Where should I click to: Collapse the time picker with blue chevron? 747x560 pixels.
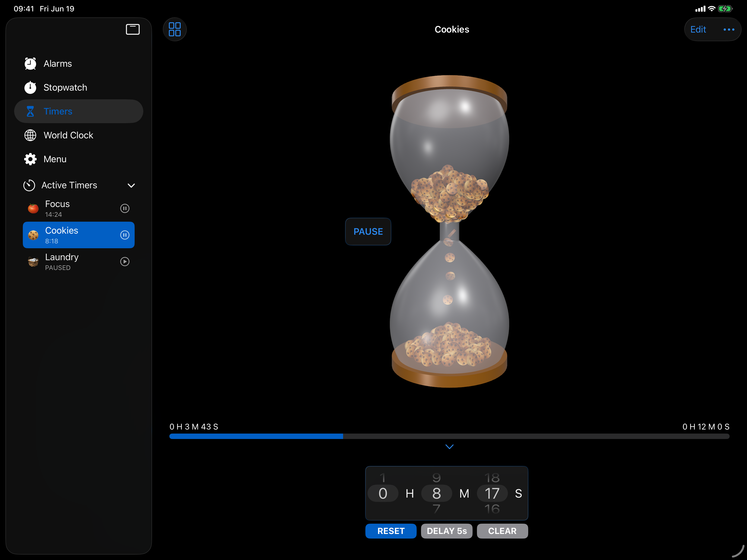pos(450,447)
